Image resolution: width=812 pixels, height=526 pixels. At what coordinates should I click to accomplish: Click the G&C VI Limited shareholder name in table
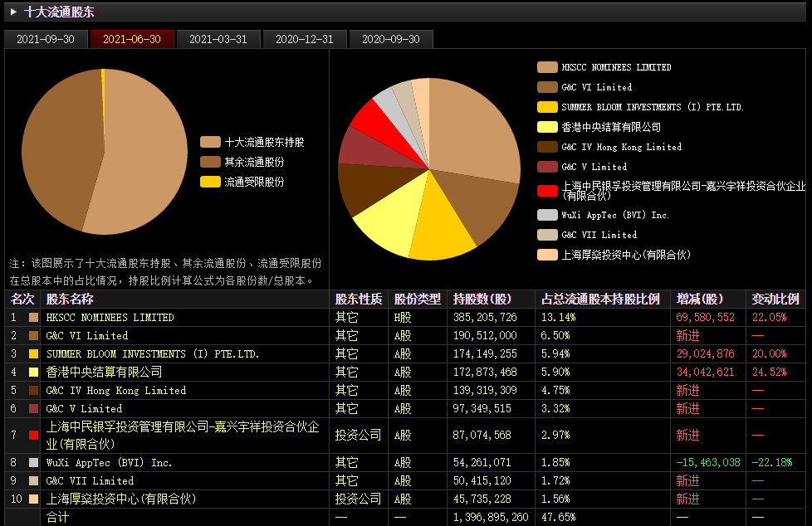(87, 336)
